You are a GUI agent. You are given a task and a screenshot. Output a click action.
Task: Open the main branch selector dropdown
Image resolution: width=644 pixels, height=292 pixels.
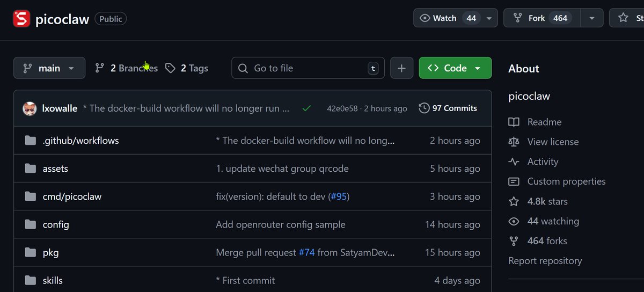[49, 68]
